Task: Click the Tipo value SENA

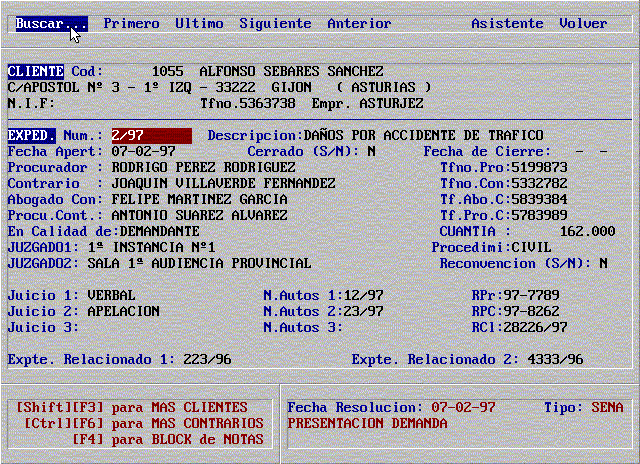Action: [607, 407]
